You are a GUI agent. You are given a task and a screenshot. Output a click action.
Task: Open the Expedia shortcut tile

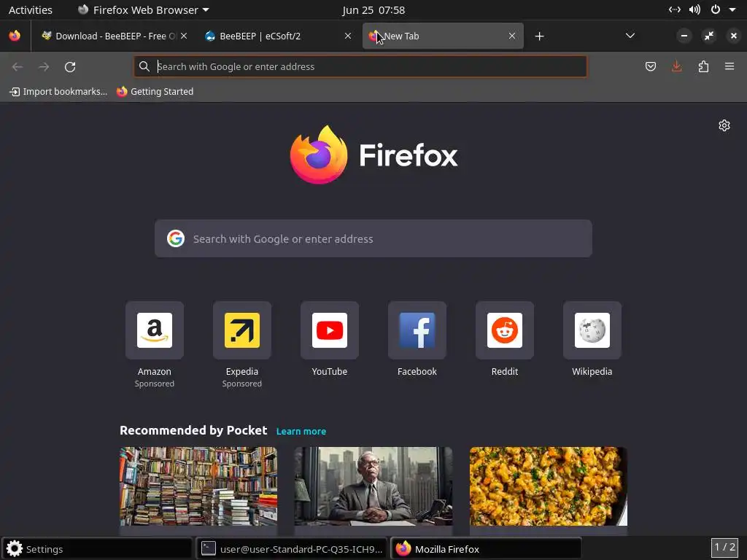point(242,330)
